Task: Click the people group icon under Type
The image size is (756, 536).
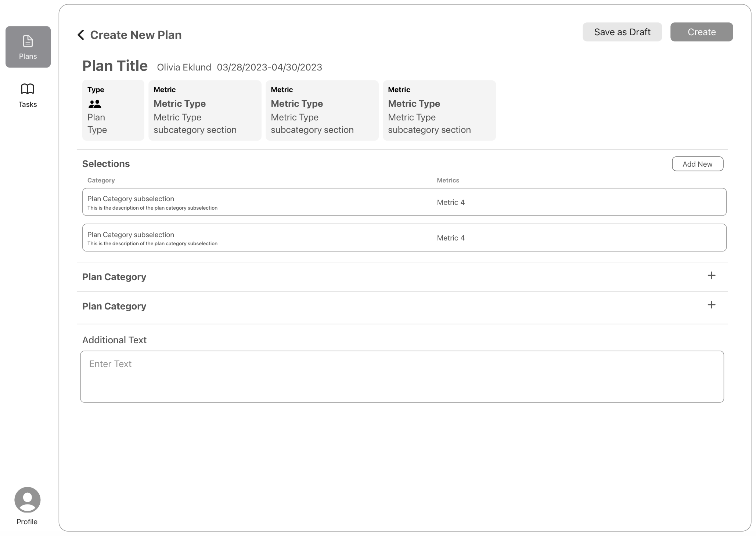Action: click(x=95, y=104)
